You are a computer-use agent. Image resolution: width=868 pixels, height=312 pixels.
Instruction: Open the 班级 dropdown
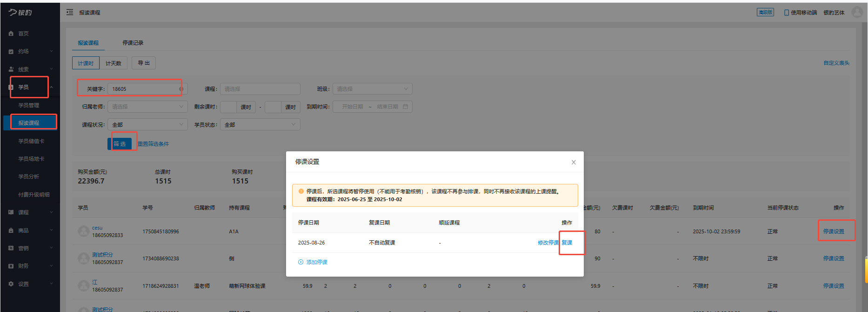(x=372, y=89)
